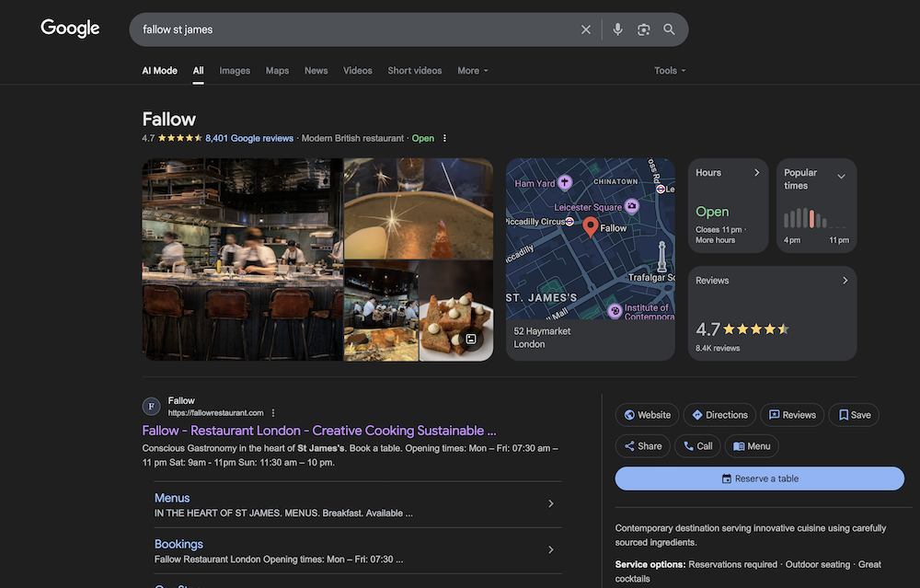This screenshot has width=920, height=588.
Task: Open the Menus sitelink arrow
Action: 550,504
